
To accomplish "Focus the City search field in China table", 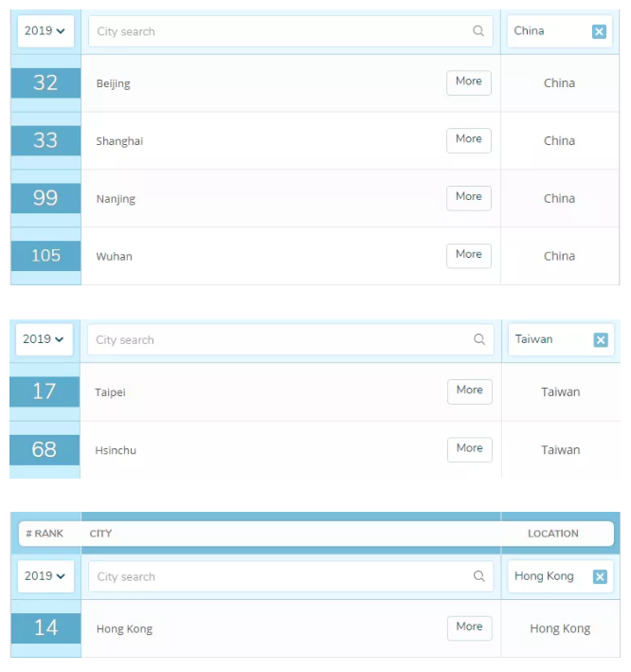I will pyautogui.click(x=291, y=31).
